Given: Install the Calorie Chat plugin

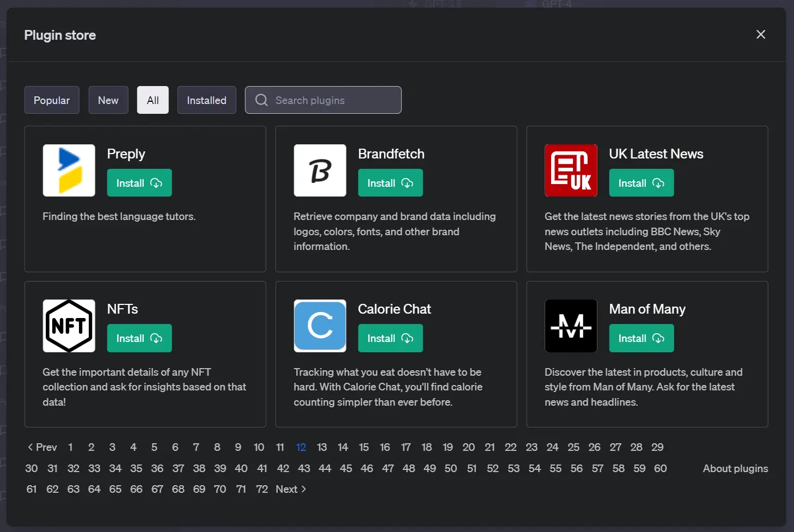Looking at the screenshot, I should click(390, 338).
